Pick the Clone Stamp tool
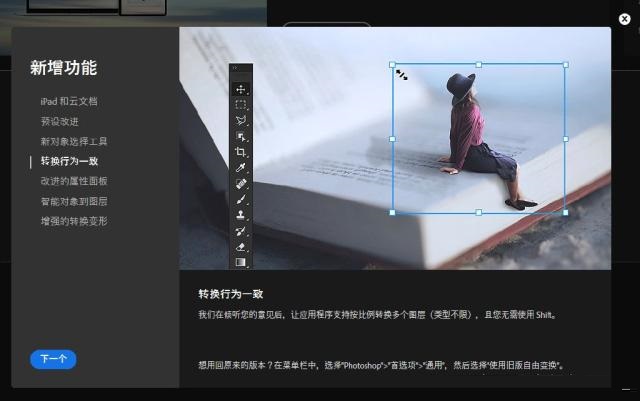Screen dimensions: 640x401 point(241,215)
